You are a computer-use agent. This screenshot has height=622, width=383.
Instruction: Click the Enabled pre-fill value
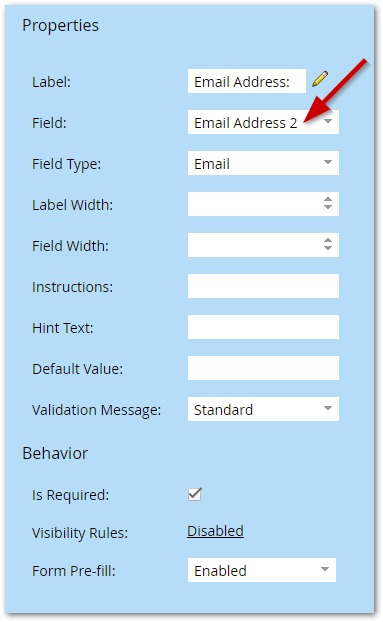(x=220, y=571)
